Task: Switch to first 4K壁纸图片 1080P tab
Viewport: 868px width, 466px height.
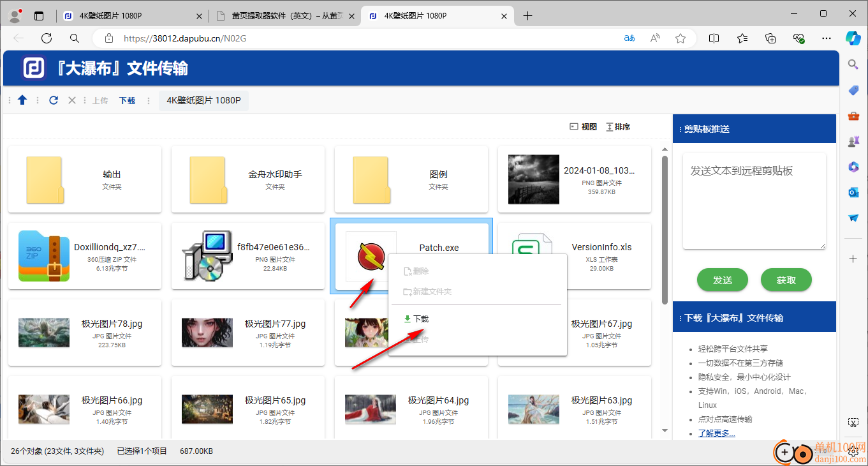Action: coord(133,17)
